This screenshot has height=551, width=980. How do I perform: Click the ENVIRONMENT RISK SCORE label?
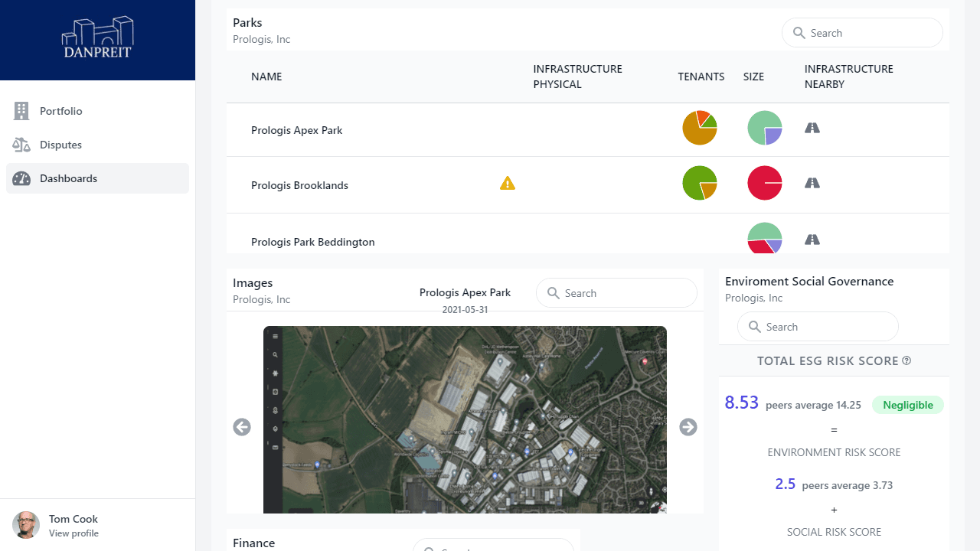(x=834, y=452)
